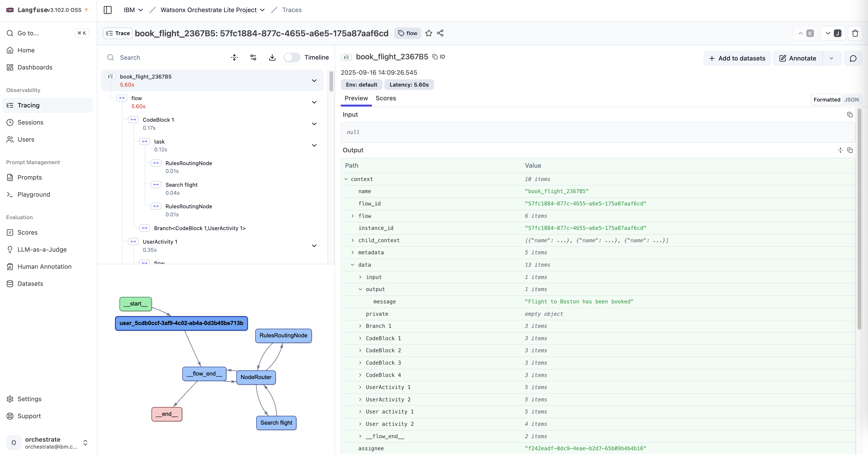Download trace with download icon
Viewport: 868px width, 455px height.
[x=272, y=58]
